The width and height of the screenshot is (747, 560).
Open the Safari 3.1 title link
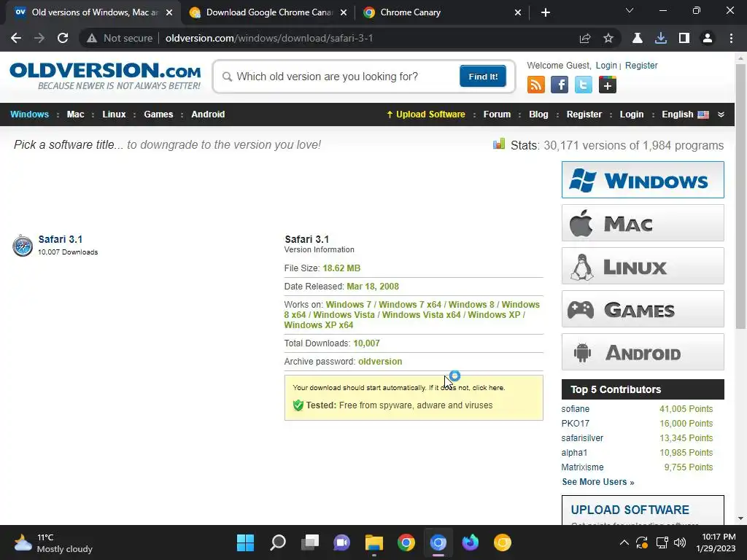pos(61,239)
